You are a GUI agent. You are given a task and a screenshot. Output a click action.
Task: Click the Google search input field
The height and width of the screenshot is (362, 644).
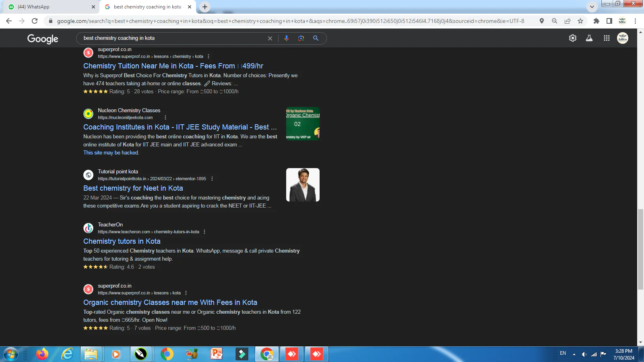click(x=173, y=38)
